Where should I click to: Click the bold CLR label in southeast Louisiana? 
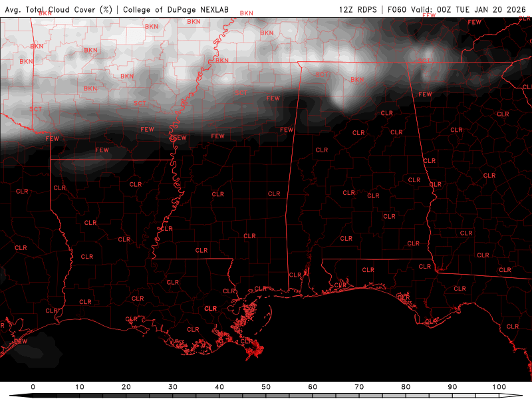pos(210,309)
